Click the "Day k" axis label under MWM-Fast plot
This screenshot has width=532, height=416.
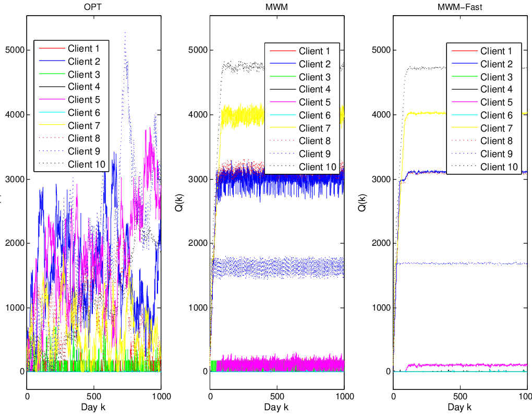coord(460,407)
